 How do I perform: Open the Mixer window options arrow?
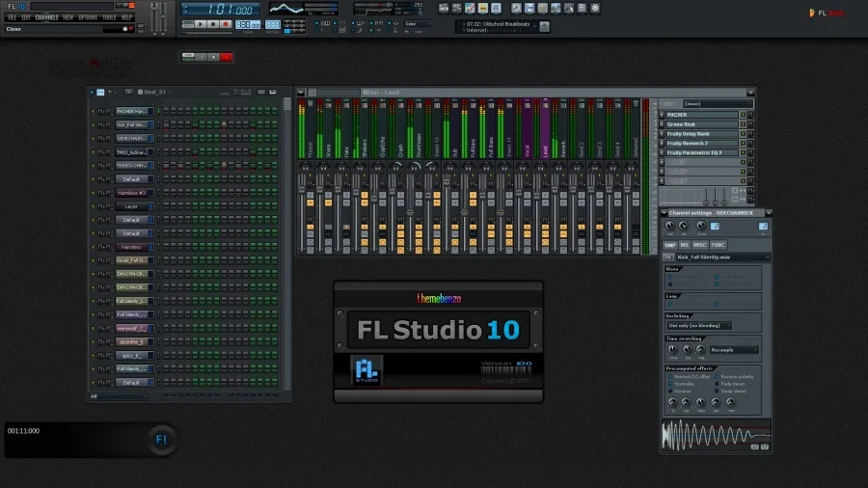click(301, 93)
